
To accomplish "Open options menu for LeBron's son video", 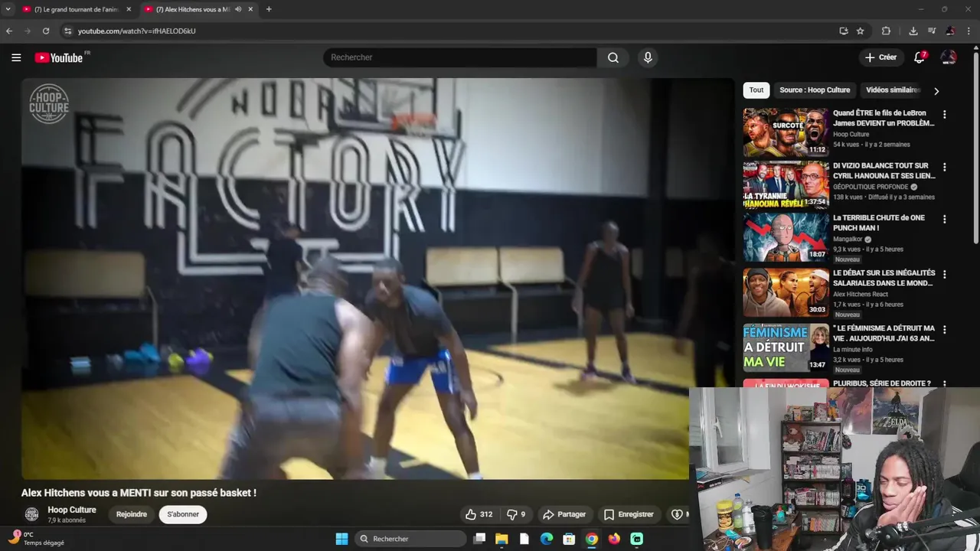I will (x=944, y=115).
